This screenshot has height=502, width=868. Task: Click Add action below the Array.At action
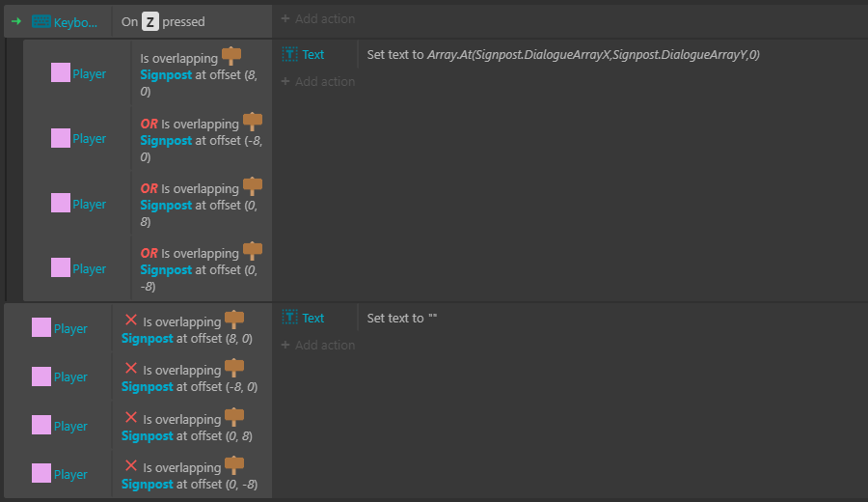(x=318, y=82)
